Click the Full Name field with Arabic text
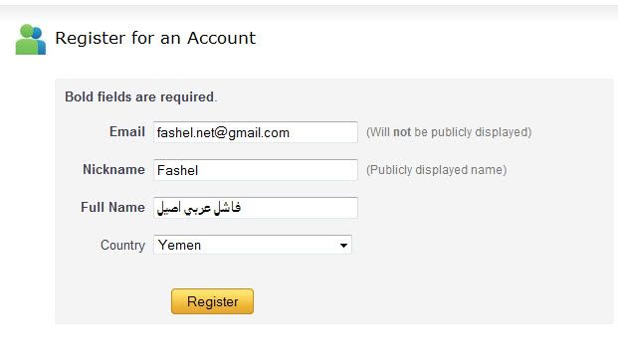Viewport: 618px width, 364px height. (256, 208)
